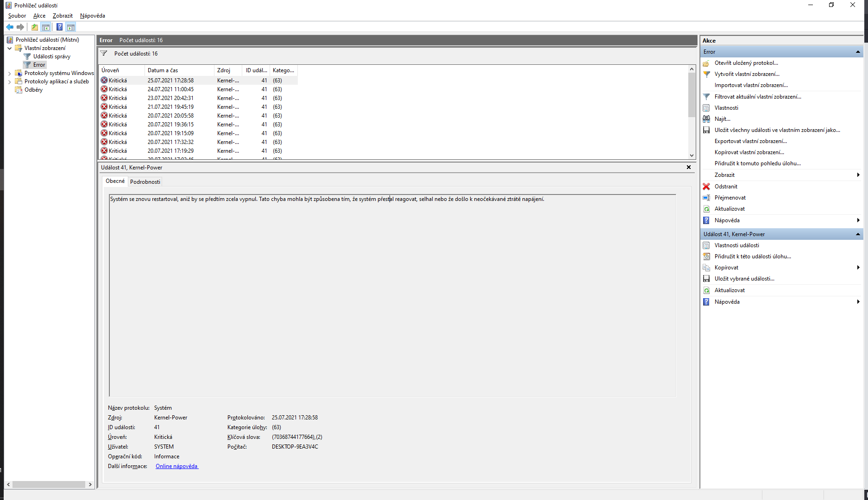Click the back arrow toolbar icon
This screenshot has width=868, height=500.
[10, 27]
